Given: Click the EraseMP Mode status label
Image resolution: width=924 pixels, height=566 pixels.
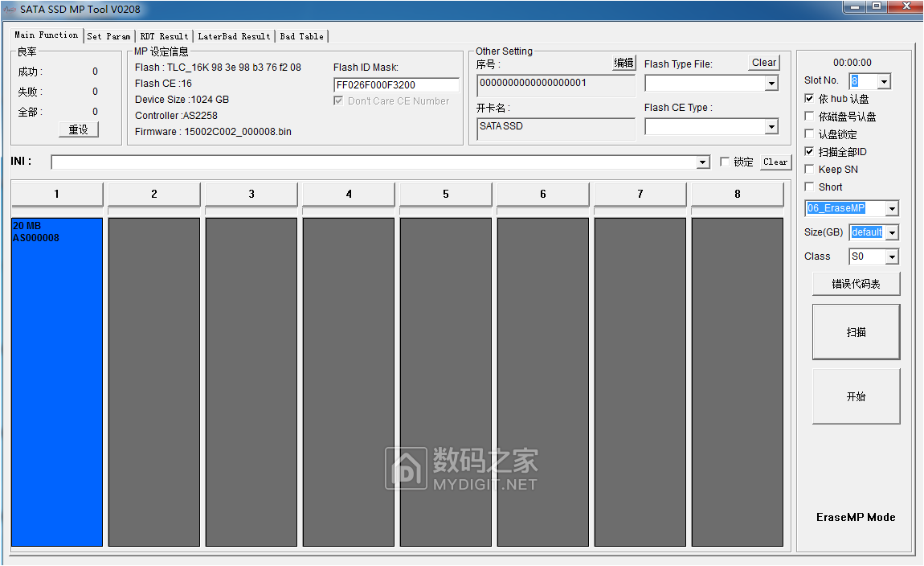Looking at the screenshot, I should tap(856, 517).
